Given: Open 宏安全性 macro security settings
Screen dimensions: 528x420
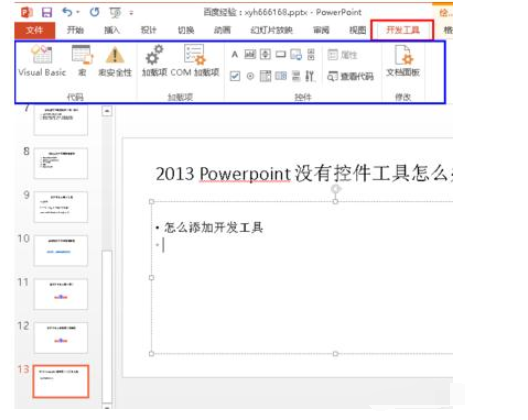Looking at the screenshot, I should tap(115, 61).
